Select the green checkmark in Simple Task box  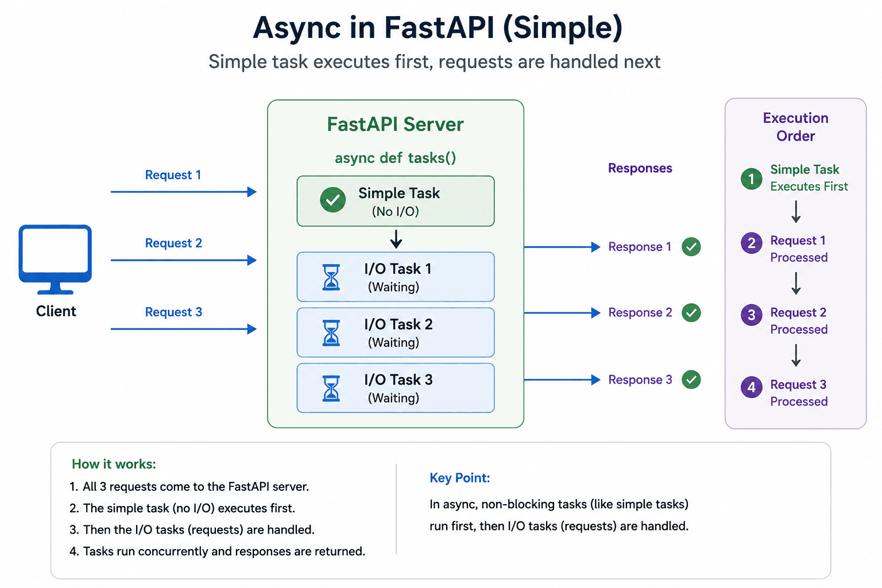[x=333, y=200]
